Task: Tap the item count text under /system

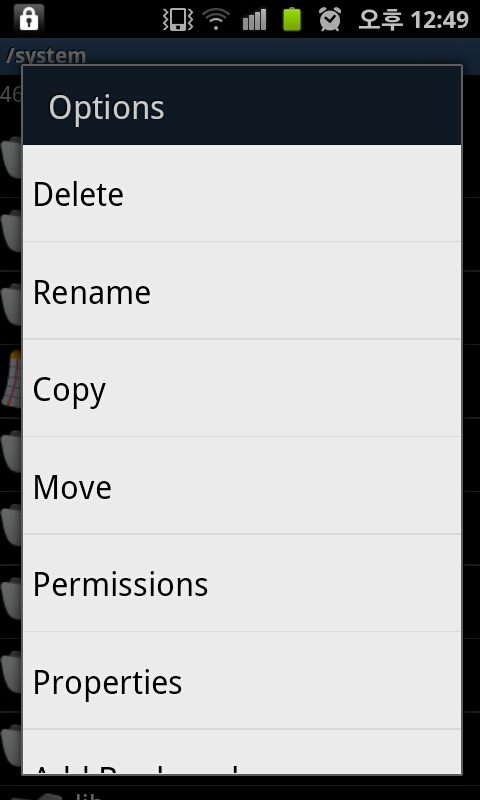Action: (x=11, y=94)
